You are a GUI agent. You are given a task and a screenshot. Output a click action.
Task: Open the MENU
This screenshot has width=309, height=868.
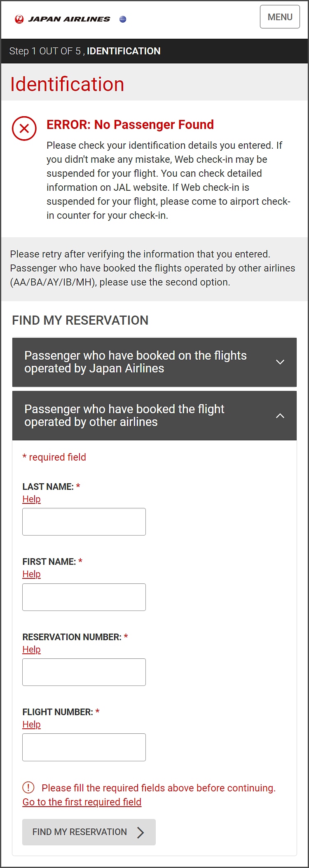pyautogui.click(x=280, y=17)
